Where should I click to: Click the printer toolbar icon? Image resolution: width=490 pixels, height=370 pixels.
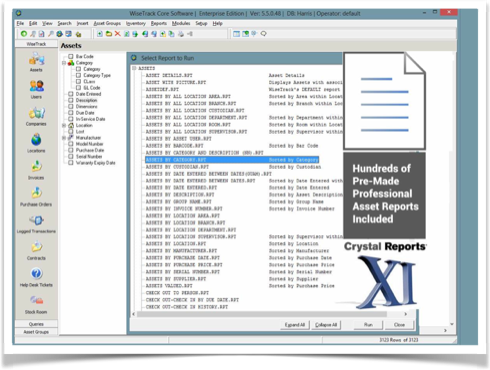coord(181,34)
